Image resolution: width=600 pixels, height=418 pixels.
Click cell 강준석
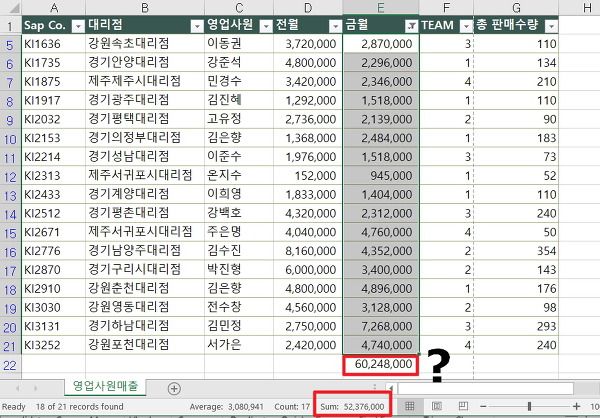pyautogui.click(x=239, y=63)
